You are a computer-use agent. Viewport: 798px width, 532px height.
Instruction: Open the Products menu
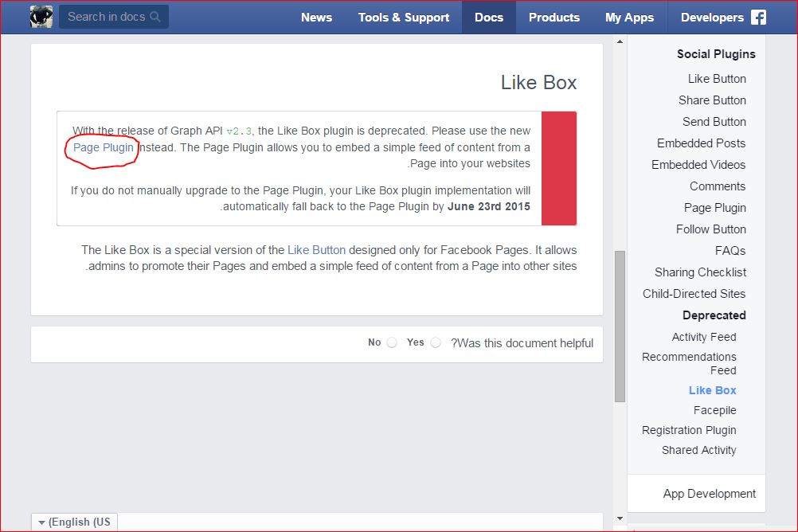[x=554, y=18]
